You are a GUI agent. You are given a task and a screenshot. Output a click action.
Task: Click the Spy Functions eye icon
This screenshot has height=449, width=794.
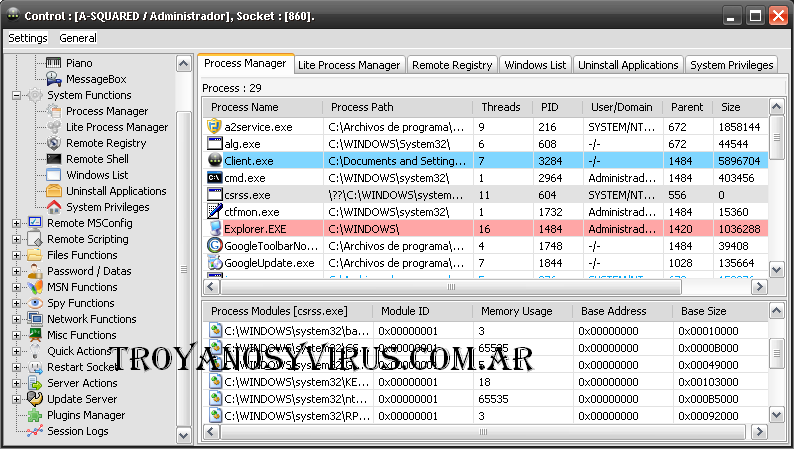pos(35,303)
